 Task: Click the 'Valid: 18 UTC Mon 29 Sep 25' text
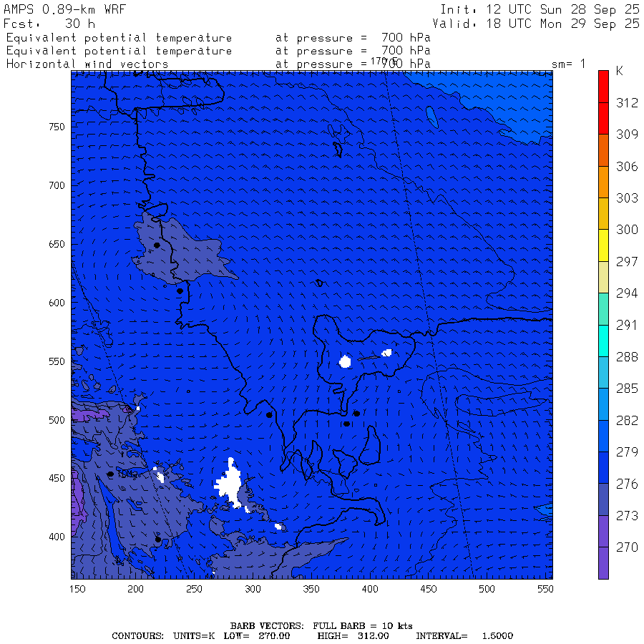[x=535, y=24]
